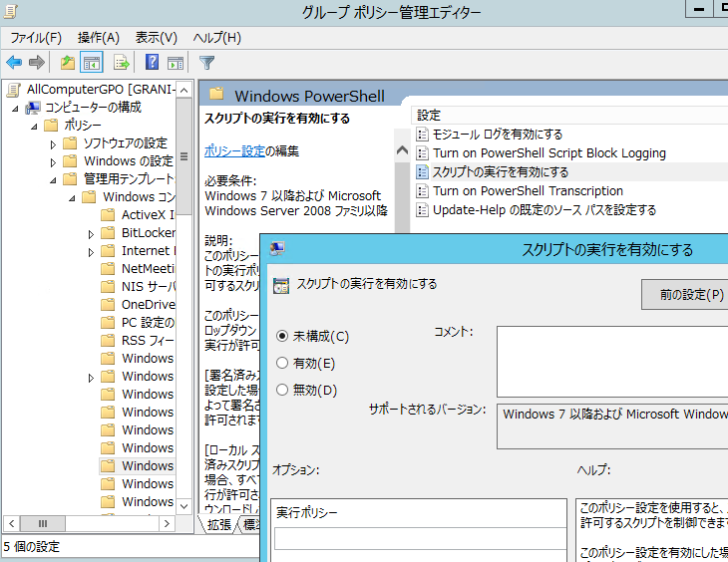Image resolution: width=728 pixels, height=562 pixels.
Task: Click description pane scroll up chevron
Action: pyautogui.click(x=403, y=150)
